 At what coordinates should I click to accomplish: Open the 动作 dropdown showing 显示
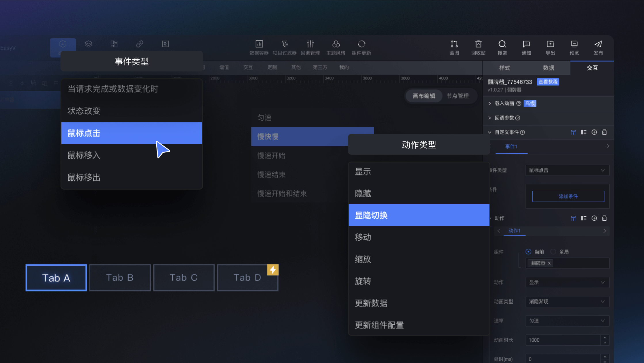[567, 282]
